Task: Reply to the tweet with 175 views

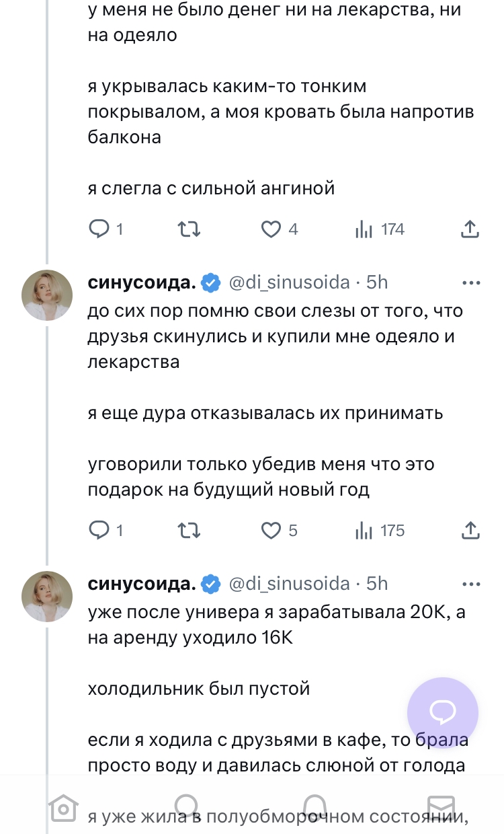Action: (99, 530)
